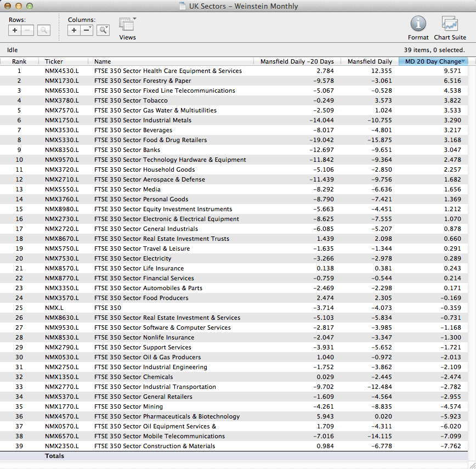This screenshot has height=469, width=476.
Task: Sort by the Ticker column header
Action: coord(54,61)
